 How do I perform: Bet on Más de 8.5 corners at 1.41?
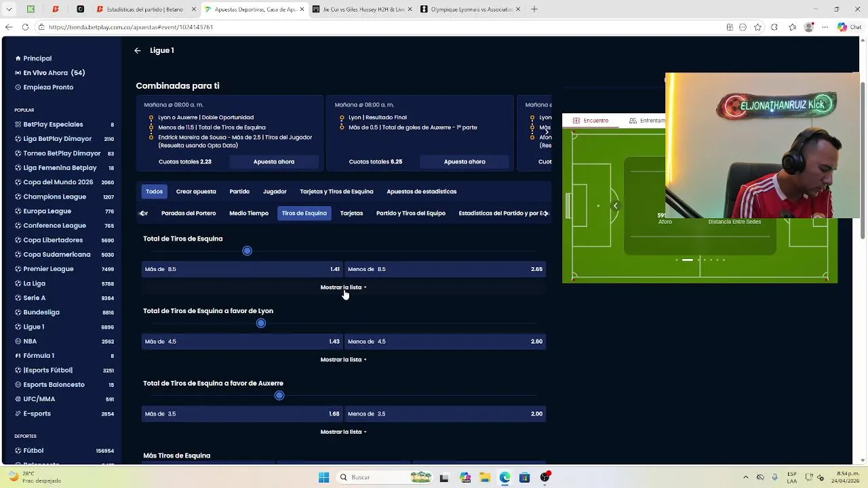[x=242, y=269]
